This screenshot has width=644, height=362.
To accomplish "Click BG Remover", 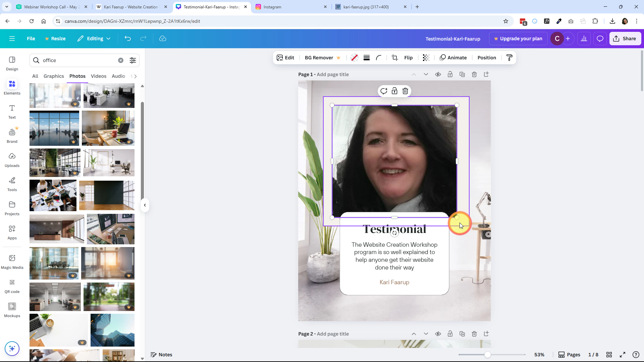I will coord(322,58).
